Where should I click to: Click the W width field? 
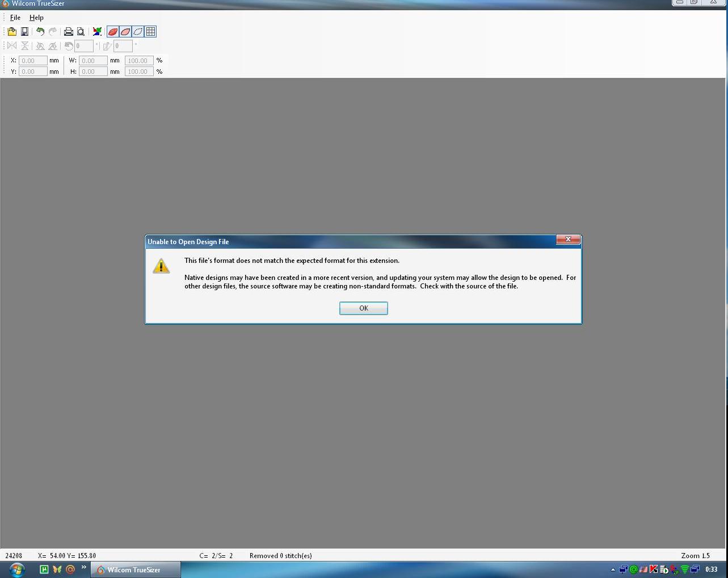point(93,60)
